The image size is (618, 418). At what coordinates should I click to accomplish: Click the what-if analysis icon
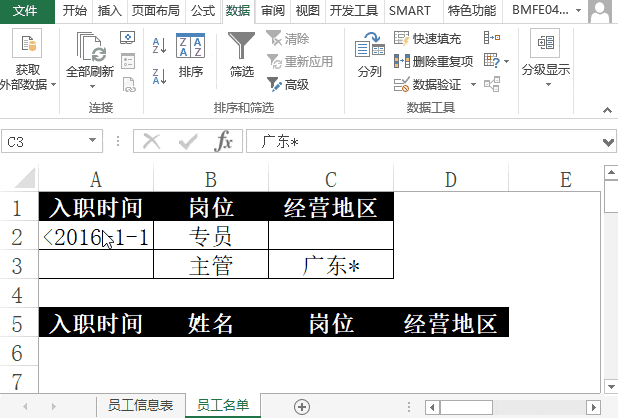click(x=491, y=61)
